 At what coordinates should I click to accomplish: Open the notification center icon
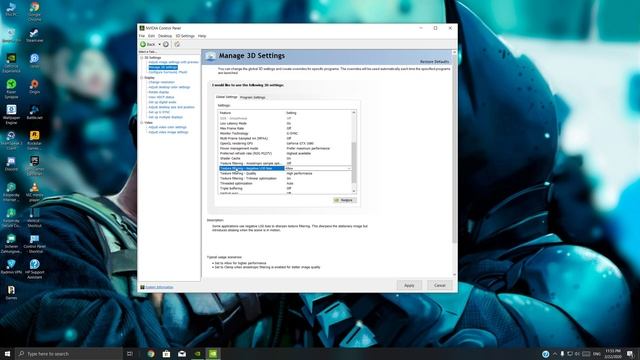coord(631,354)
